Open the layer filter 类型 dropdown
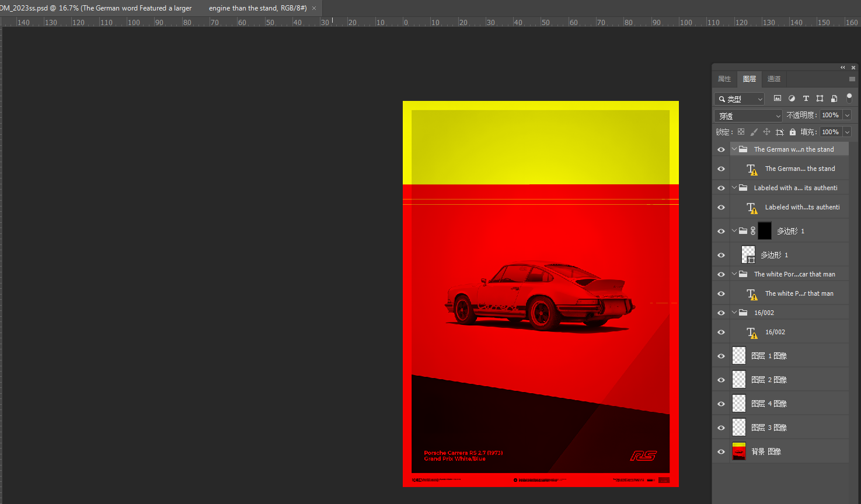 tap(739, 99)
